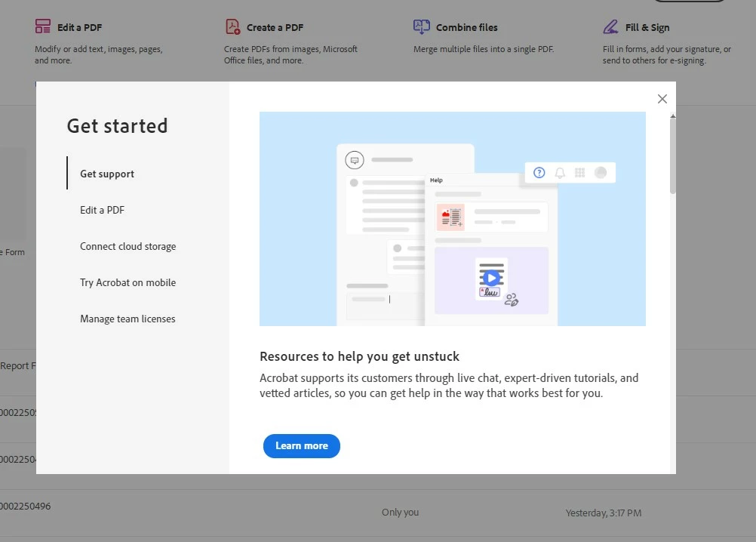756x542 pixels.
Task: Click the Fill & Sign pen icon
Action: tap(610, 26)
